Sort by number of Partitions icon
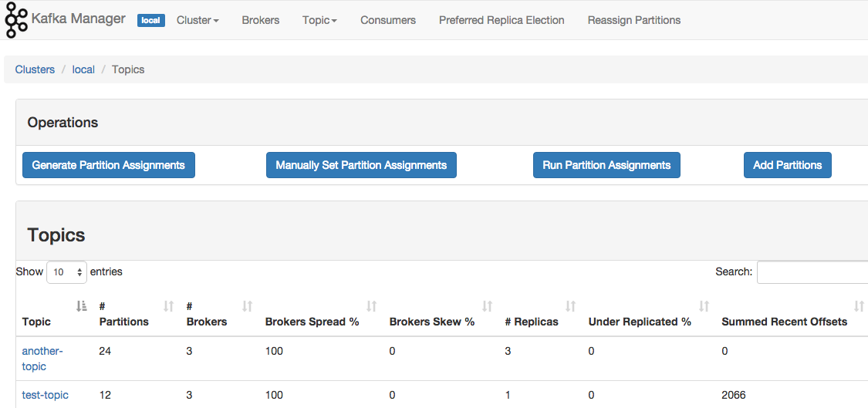Screen dimensions: 868x408 [x=169, y=307]
